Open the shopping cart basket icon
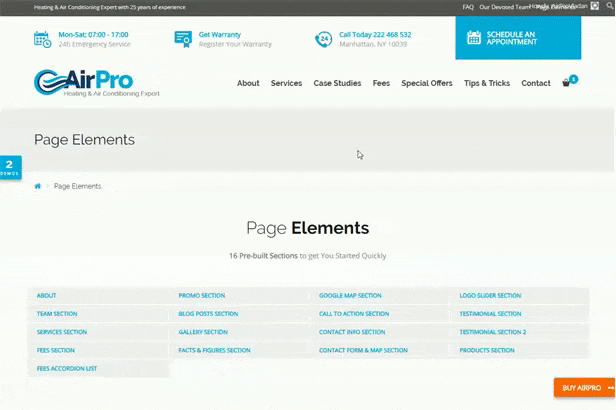 point(566,83)
